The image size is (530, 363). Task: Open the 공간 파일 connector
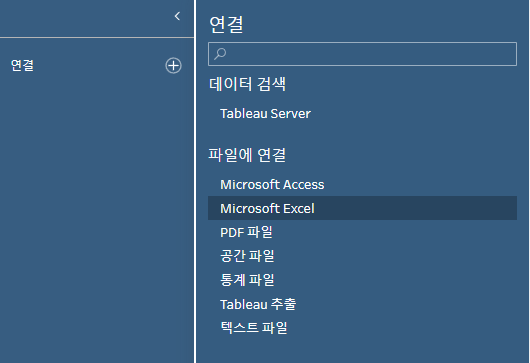click(x=247, y=256)
